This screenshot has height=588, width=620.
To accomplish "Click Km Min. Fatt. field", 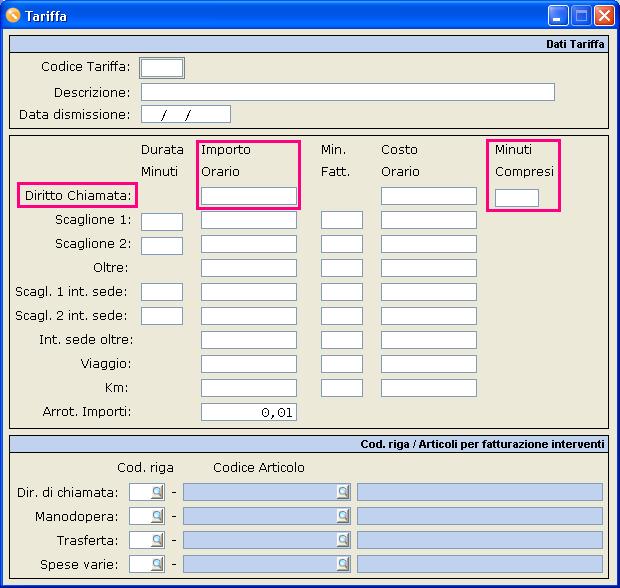I will (342, 388).
